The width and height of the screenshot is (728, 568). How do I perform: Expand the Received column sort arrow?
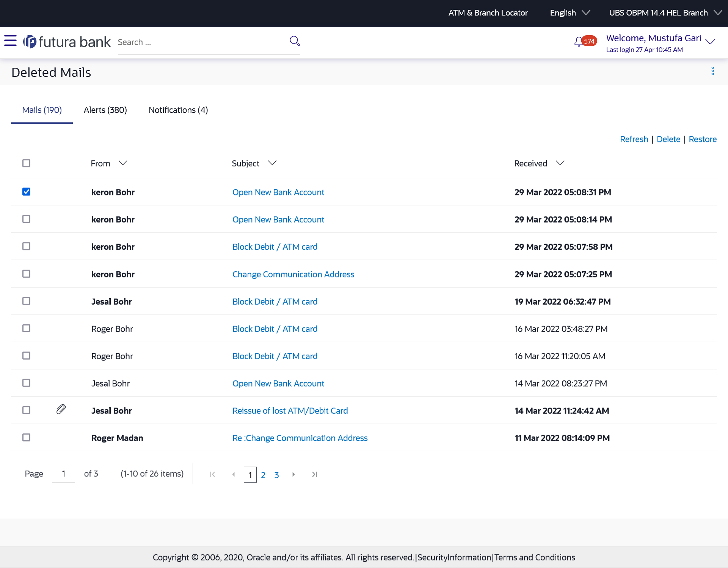[560, 163]
